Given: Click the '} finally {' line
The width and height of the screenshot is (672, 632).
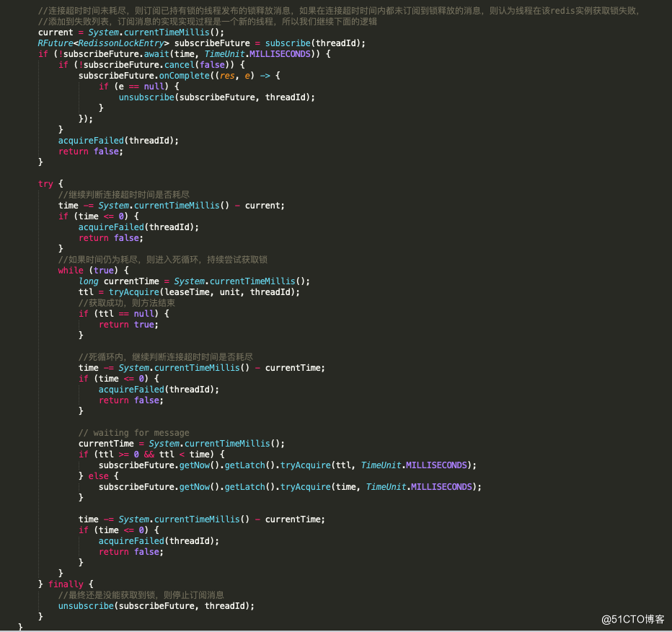Looking at the screenshot, I should (66, 584).
